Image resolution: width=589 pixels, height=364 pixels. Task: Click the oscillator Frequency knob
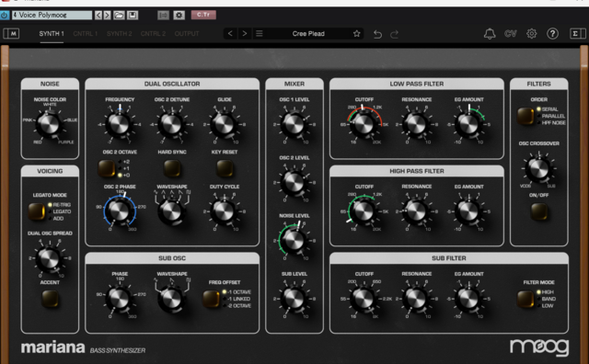(119, 124)
